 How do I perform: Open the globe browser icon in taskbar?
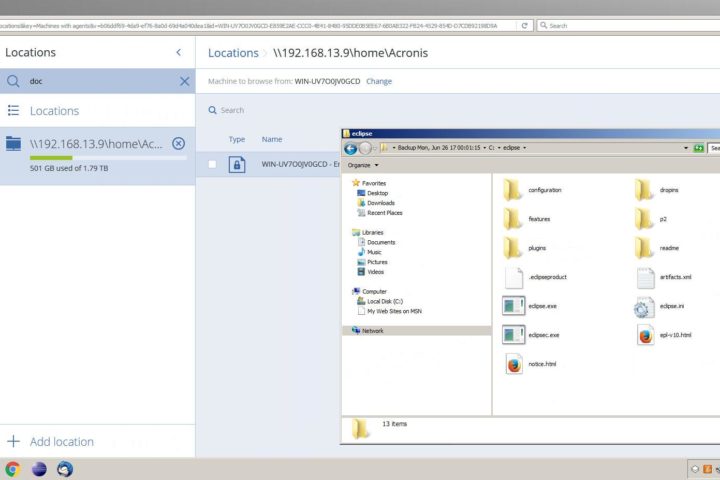click(39, 469)
